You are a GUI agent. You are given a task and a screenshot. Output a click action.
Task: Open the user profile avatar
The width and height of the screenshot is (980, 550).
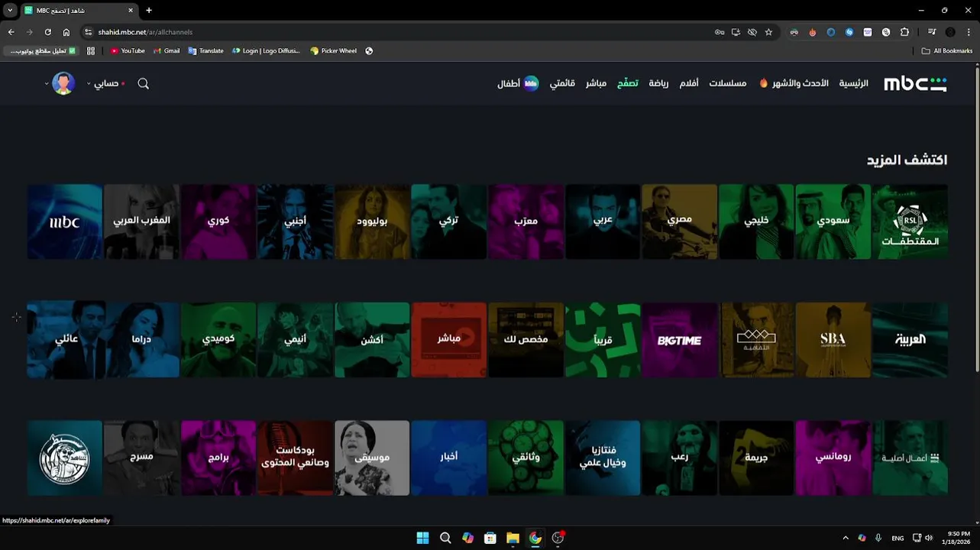(x=63, y=83)
